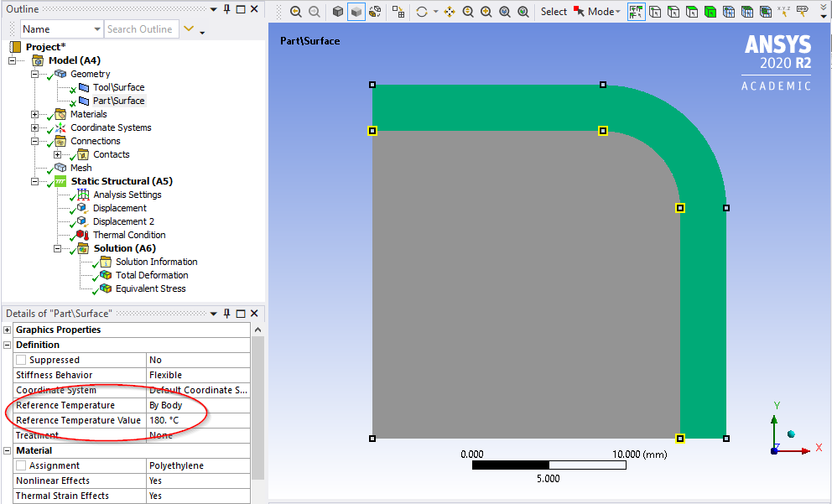Click the Rotate view tool icon
The width and height of the screenshot is (832, 504).
tap(422, 12)
